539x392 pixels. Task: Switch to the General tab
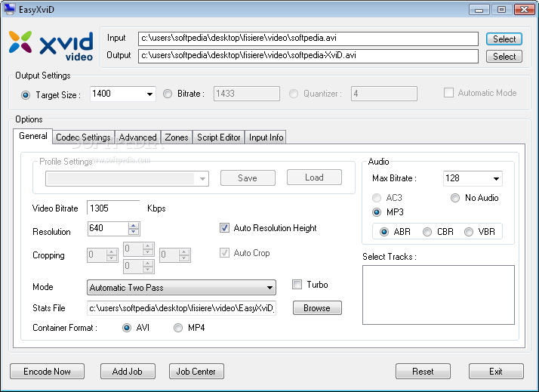click(x=33, y=136)
